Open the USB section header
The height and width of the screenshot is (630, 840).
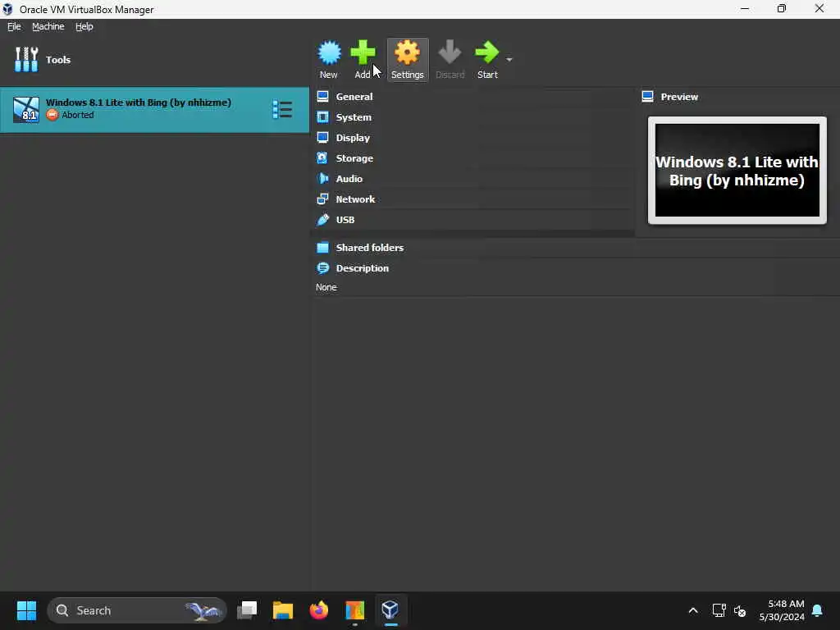point(345,220)
